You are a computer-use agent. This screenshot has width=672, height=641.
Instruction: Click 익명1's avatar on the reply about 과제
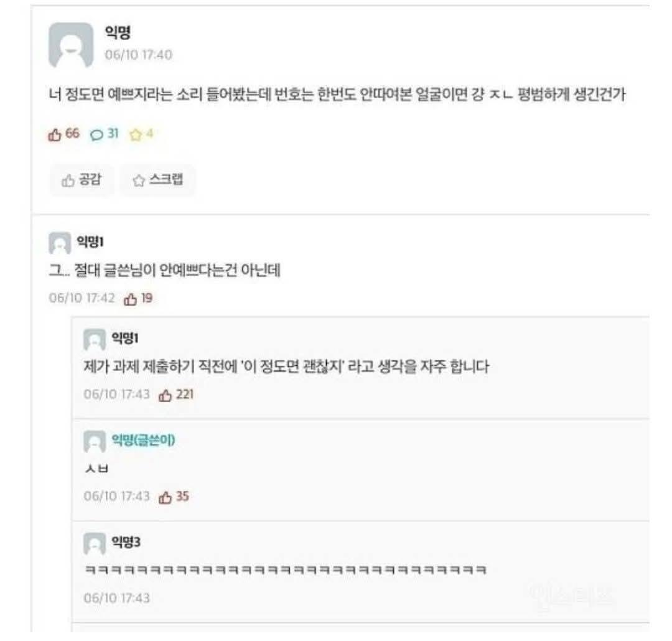tap(95, 339)
